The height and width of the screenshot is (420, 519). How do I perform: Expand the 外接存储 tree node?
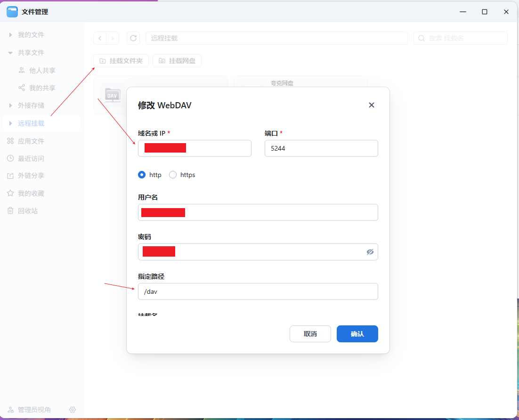[10, 105]
